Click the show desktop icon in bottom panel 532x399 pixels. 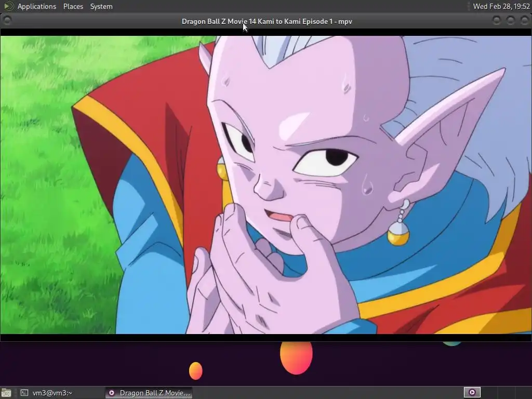[x=6, y=393]
